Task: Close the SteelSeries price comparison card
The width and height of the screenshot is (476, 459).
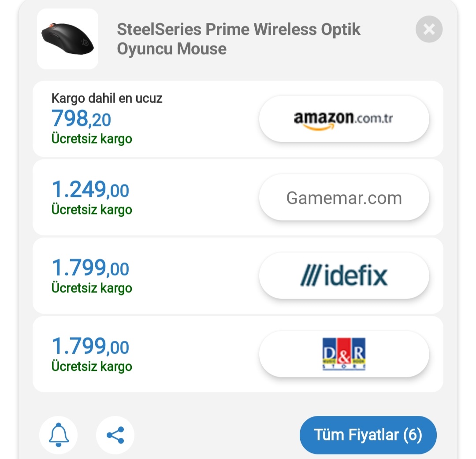Action: point(429,30)
